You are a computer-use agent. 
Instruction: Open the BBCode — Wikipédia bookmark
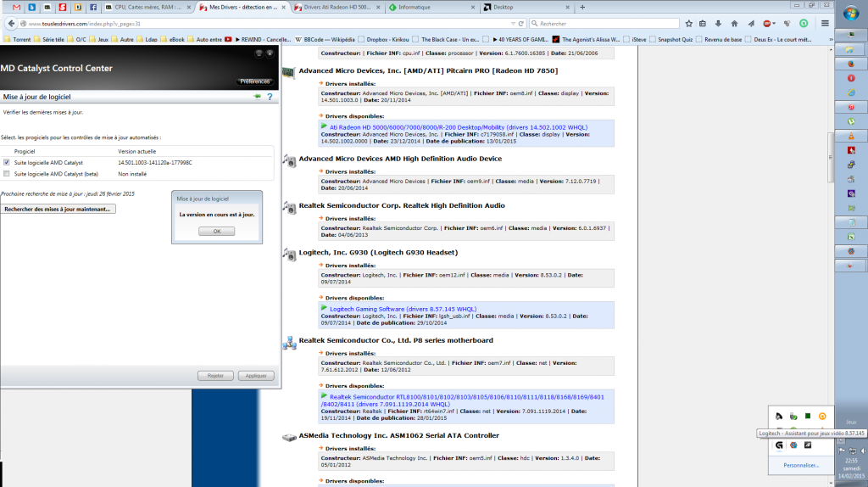(325, 39)
